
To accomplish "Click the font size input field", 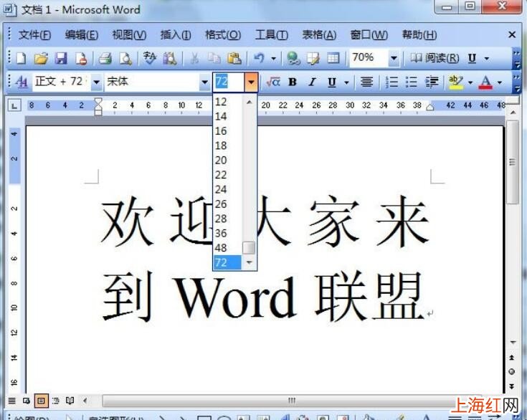I will coord(229,82).
